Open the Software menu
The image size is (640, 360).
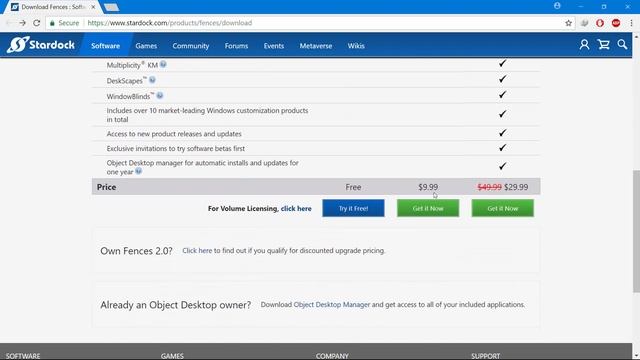105,46
